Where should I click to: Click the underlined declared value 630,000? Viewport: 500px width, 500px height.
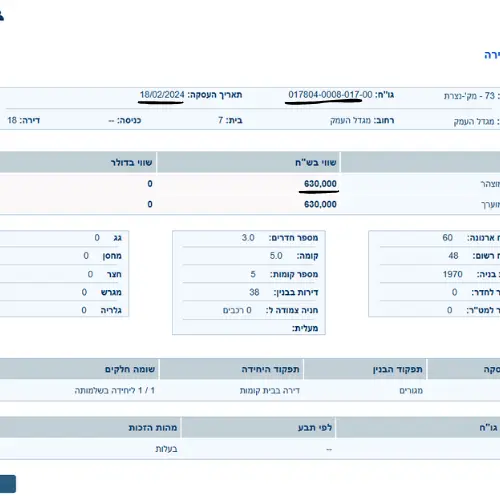tap(320, 184)
